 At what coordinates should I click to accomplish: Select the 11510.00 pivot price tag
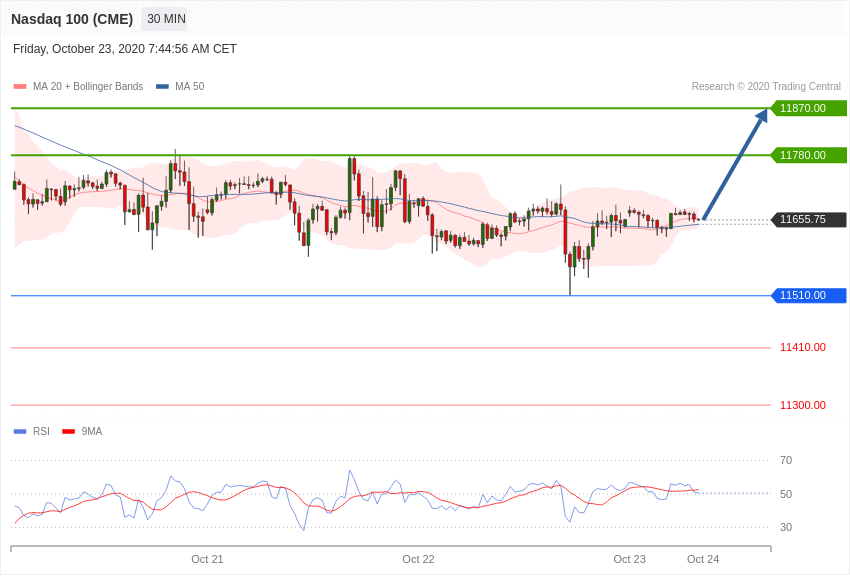pyautogui.click(x=808, y=295)
